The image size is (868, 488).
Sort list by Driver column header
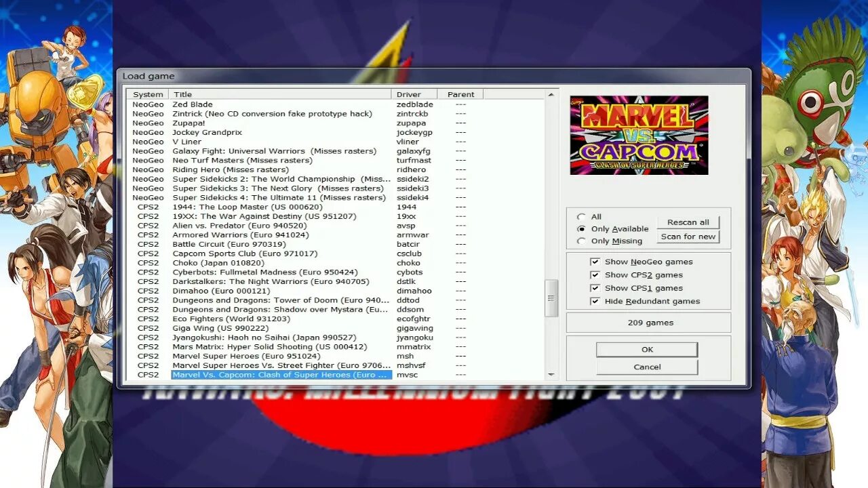414,94
